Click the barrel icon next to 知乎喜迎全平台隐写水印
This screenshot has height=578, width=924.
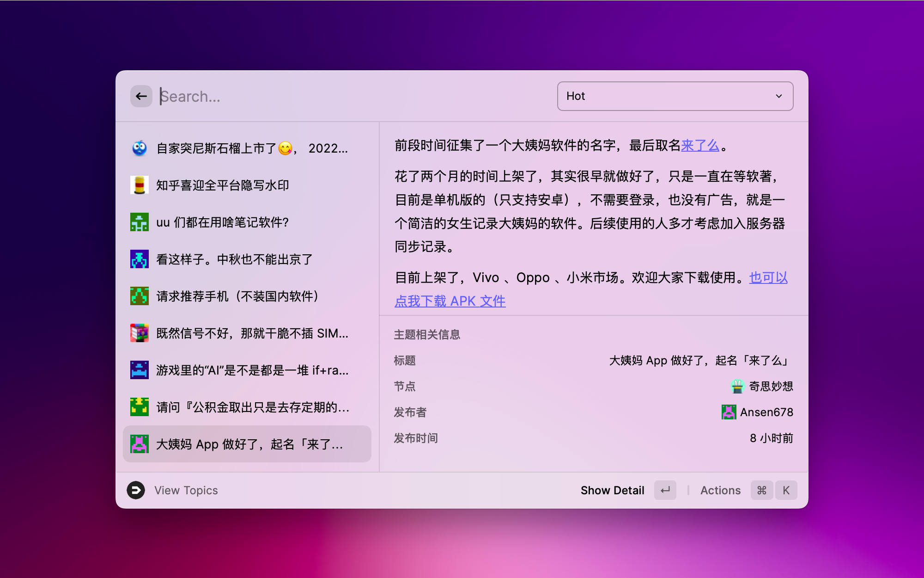[139, 185]
